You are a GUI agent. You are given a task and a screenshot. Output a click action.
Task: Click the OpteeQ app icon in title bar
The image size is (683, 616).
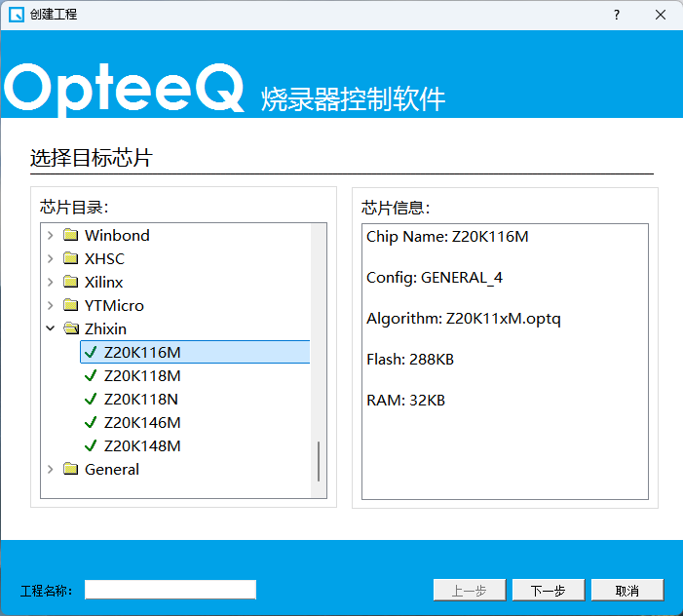[17, 15]
